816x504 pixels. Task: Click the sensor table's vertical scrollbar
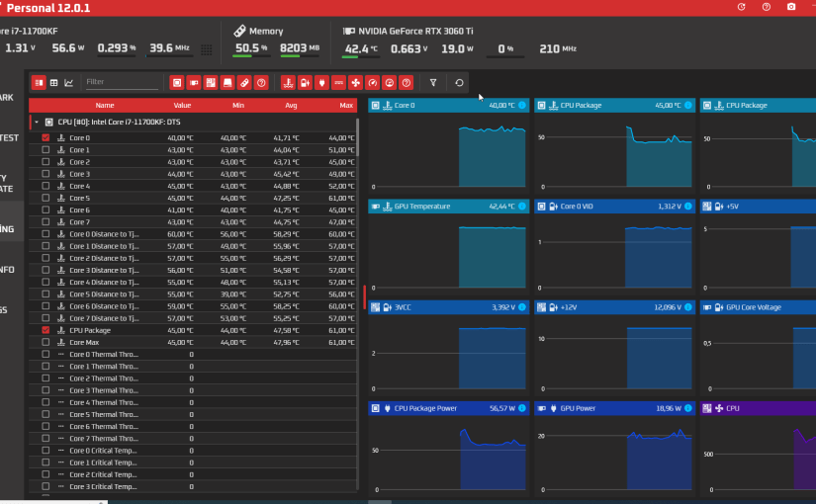[357, 137]
